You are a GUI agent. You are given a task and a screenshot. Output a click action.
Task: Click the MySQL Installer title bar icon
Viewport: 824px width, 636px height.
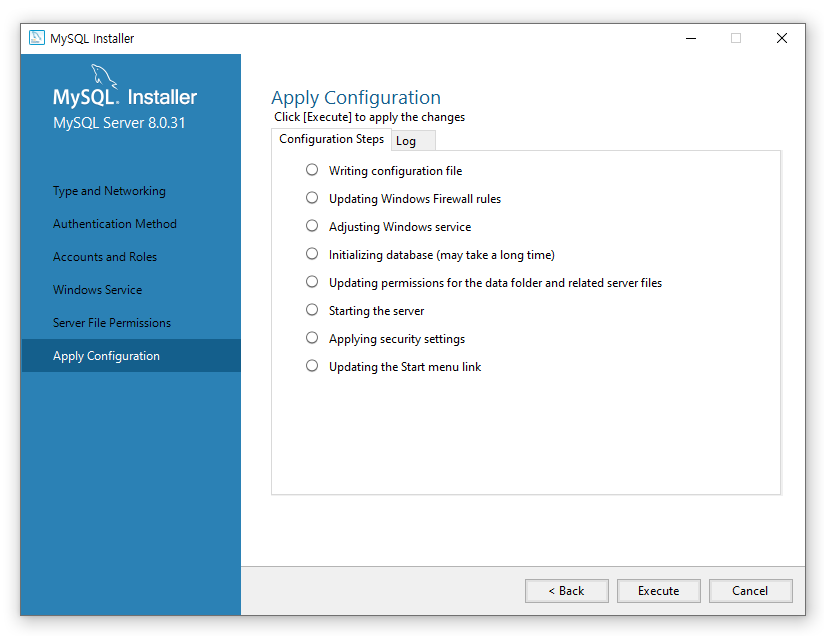click(x=37, y=38)
